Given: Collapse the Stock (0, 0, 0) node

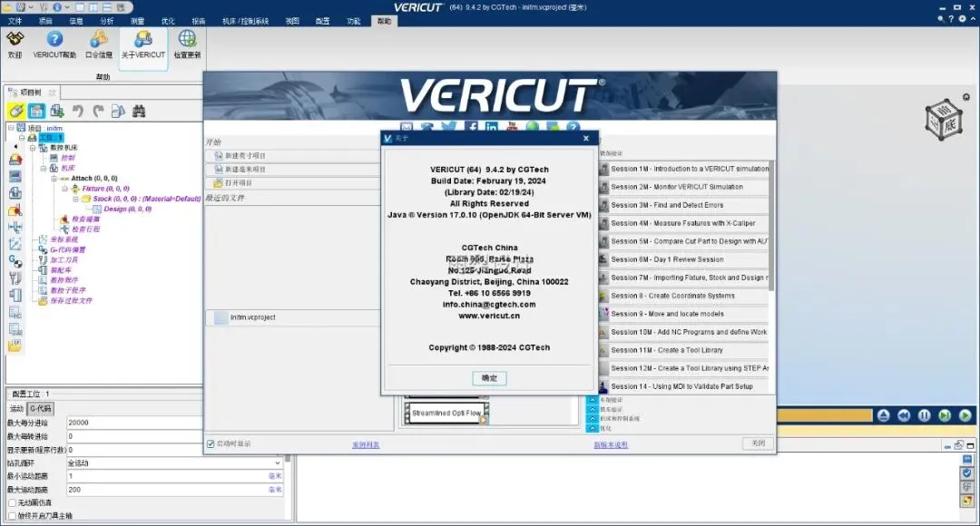Looking at the screenshot, I should tap(75, 199).
